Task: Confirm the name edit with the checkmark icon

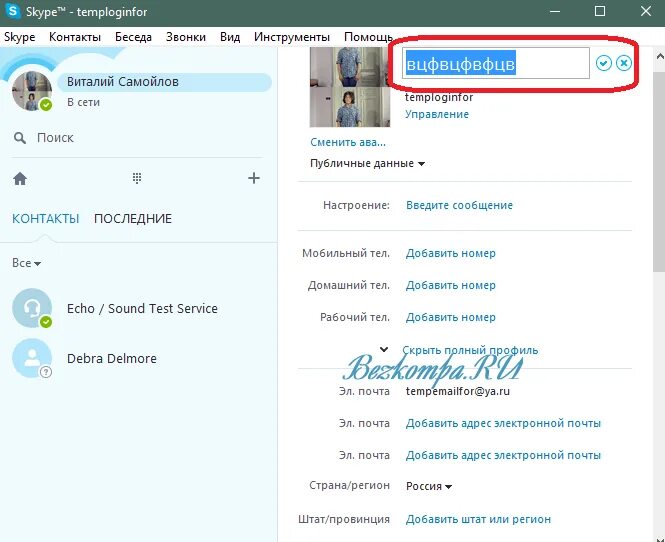Action: pos(603,64)
